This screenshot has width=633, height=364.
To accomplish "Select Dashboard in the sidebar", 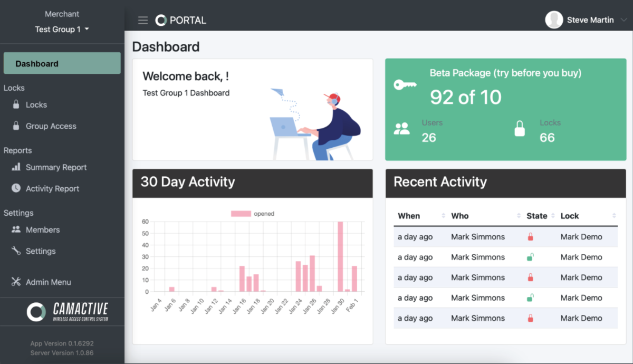I will click(x=62, y=63).
